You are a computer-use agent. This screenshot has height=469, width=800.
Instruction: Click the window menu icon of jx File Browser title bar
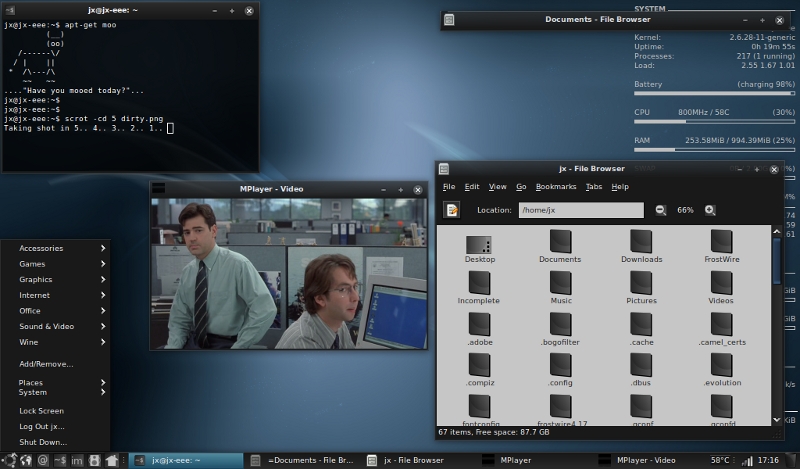click(x=444, y=168)
